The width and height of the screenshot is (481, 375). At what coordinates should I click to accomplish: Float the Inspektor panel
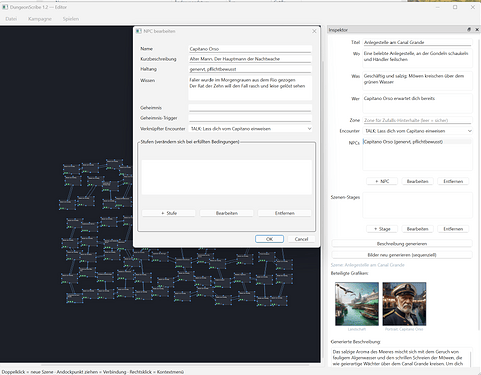point(469,30)
